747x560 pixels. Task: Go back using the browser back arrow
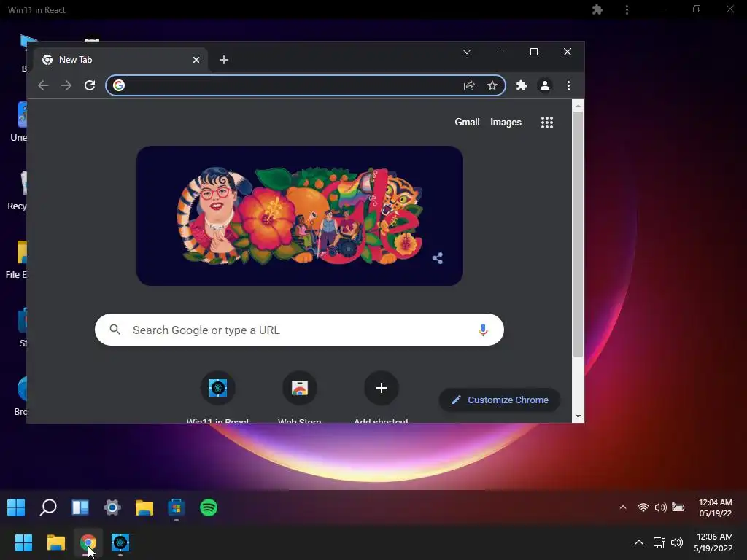tap(43, 85)
